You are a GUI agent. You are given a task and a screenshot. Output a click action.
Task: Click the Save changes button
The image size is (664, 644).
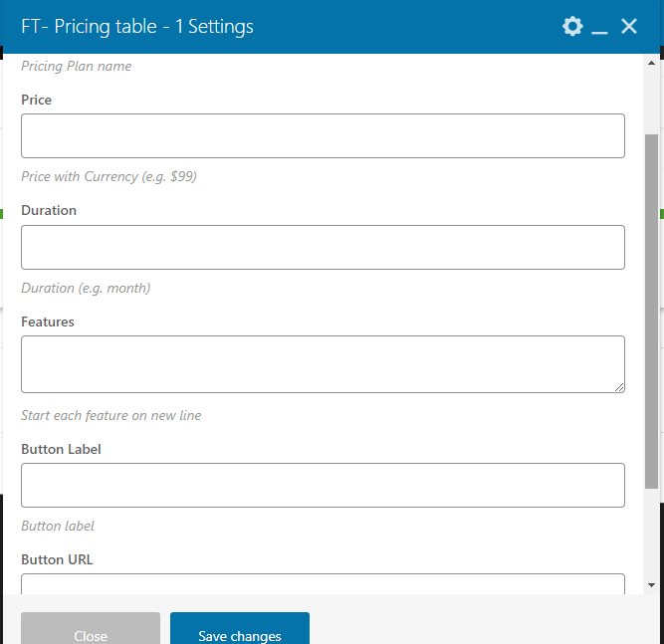point(239,632)
